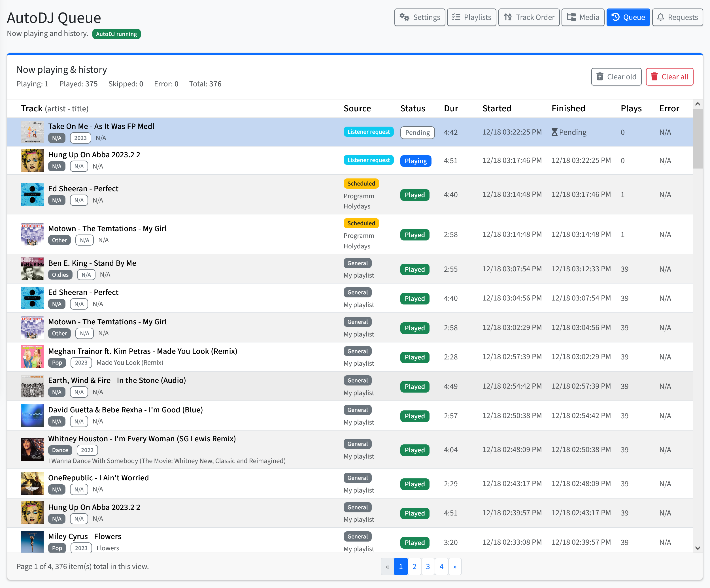Select the Queue history icon tab
Viewport: 710px width, 588px height.
point(615,17)
